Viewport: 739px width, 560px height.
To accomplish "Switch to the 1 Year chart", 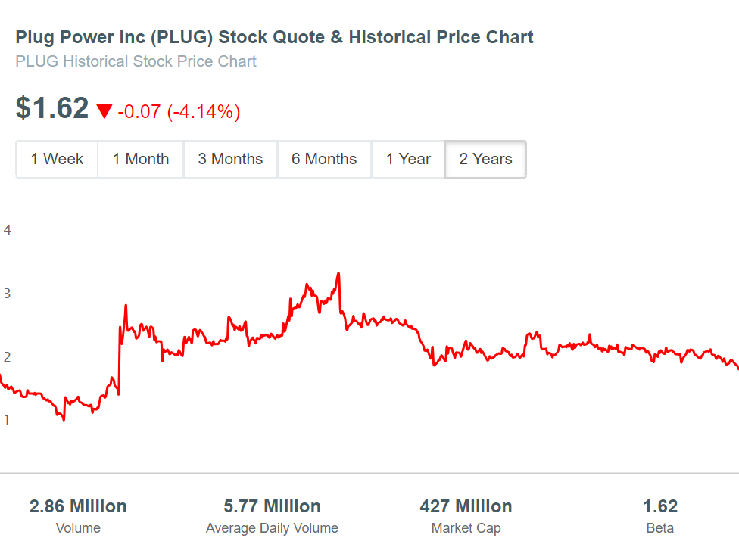I will click(x=408, y=159).
